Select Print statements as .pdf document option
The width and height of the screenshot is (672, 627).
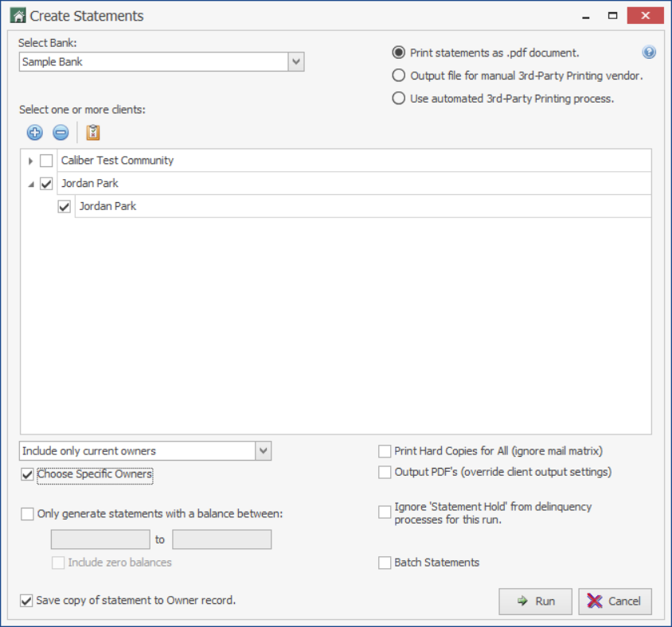[x=399, y=53]
